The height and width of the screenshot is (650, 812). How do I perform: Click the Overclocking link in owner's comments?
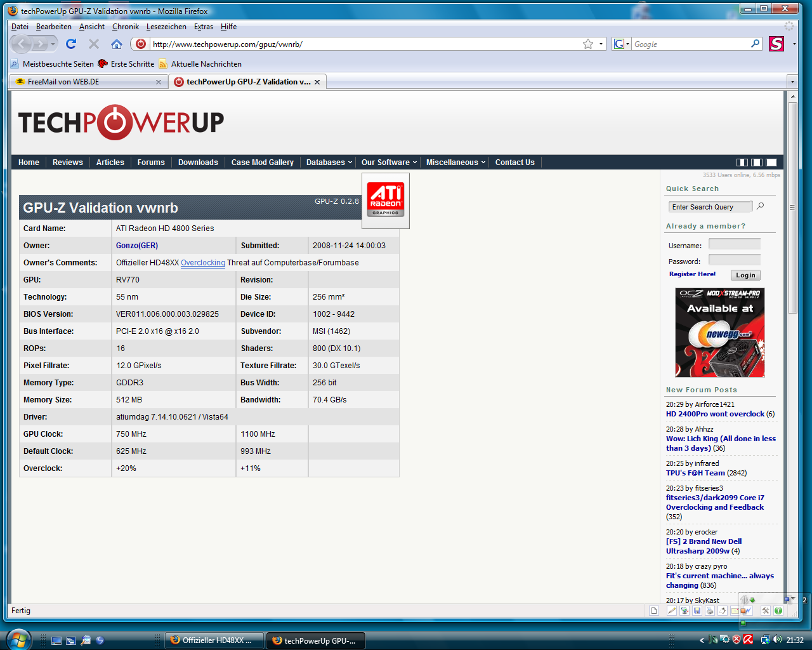203,263
